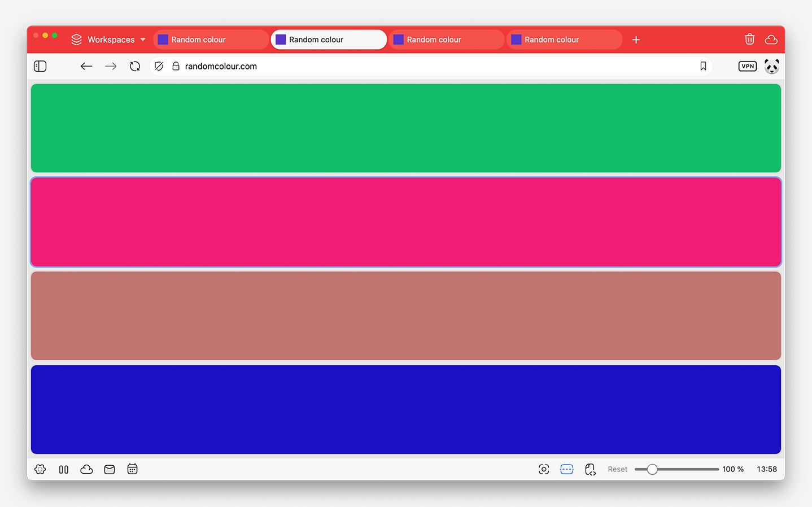Show site info via the padlock icon
Viewport: 812px width, 507px height.
pyautogui.click(x=176, y=66)
